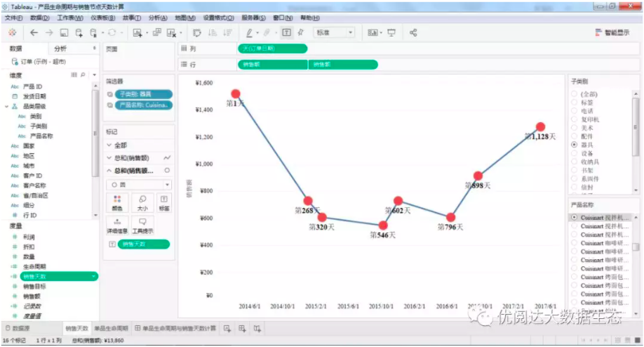The image size is (644, 347).
Task: Click the save icon in toolbar
Action: (x=64, y=33)
